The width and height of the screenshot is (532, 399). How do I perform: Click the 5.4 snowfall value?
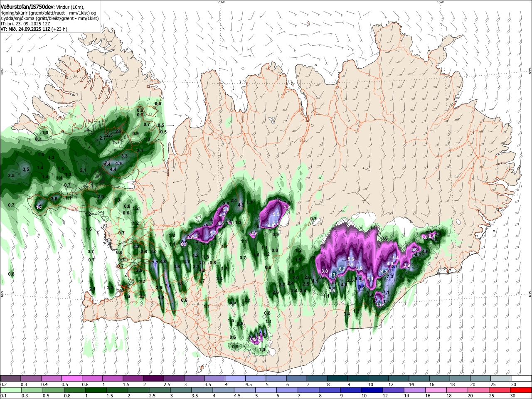[x=395, y=258]
